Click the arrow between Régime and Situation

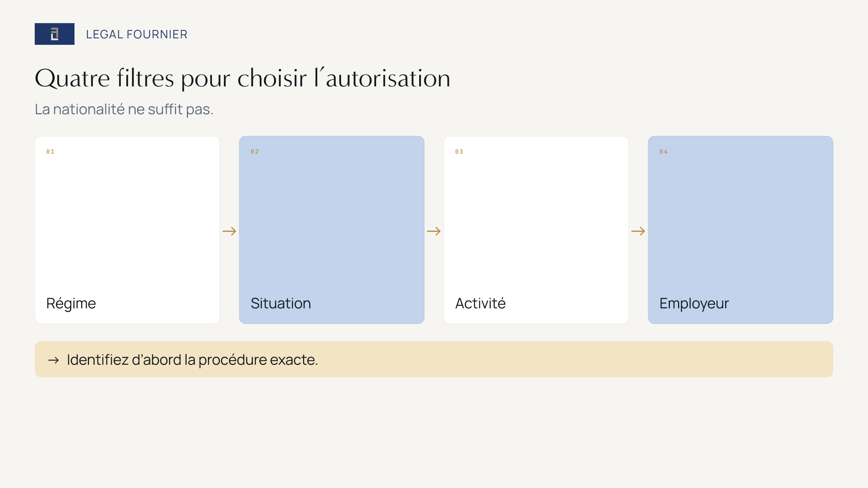(x=229, y=231)
